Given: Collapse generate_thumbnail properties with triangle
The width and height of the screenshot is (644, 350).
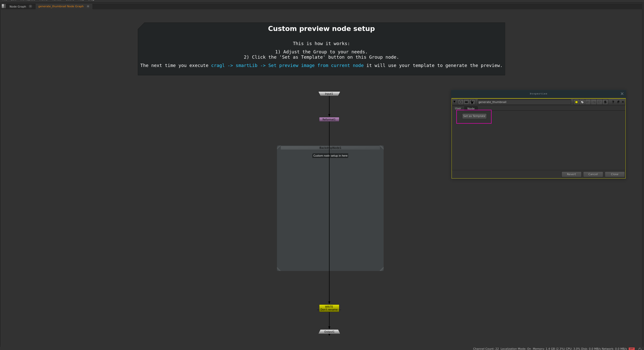Looking at the screenshot, I should 455,102.
